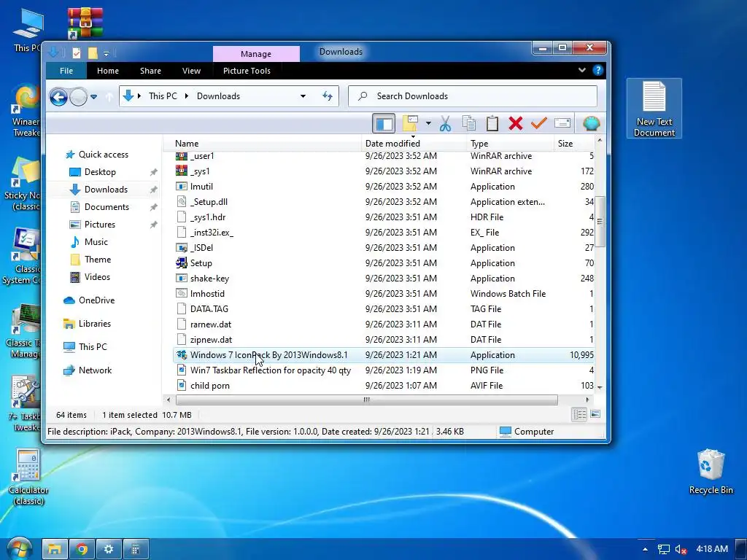
Task: Select the Recycle Bin desktop icon
Action: coord(711,472)
